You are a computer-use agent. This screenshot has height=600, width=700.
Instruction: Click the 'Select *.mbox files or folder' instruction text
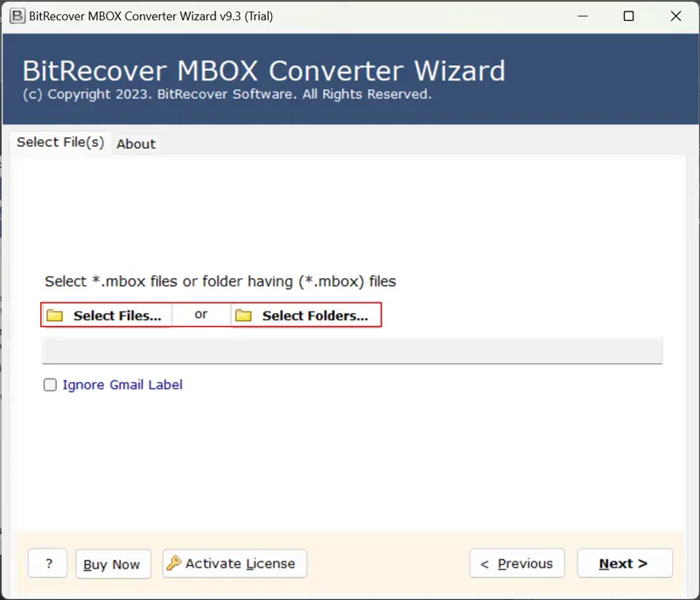click(x=220, y=282)
